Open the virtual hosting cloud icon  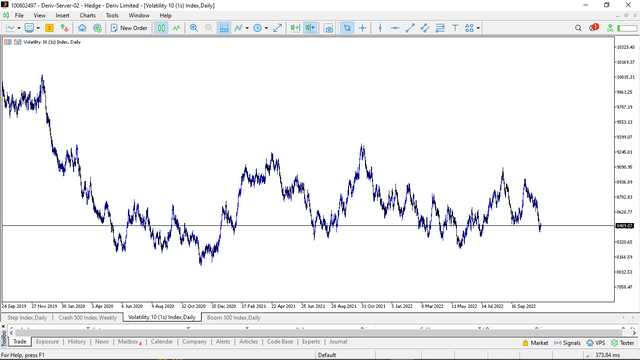click(82, 28)
